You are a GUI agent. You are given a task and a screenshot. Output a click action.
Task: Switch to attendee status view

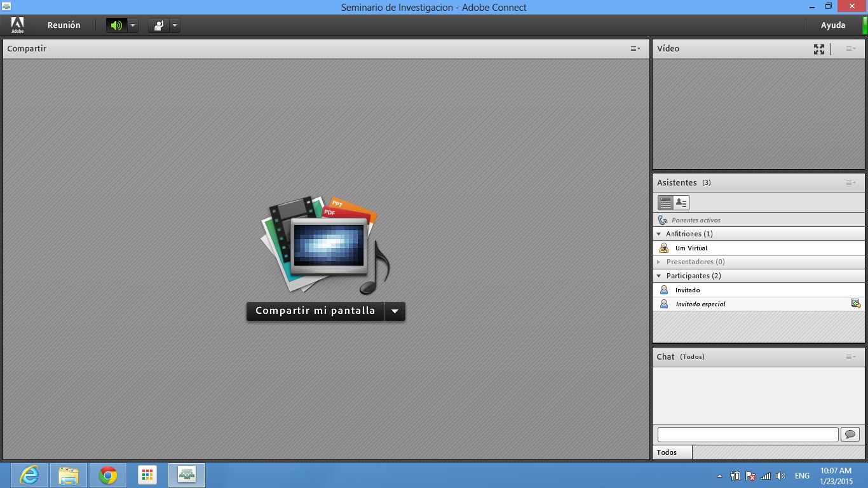click(681, 203)
